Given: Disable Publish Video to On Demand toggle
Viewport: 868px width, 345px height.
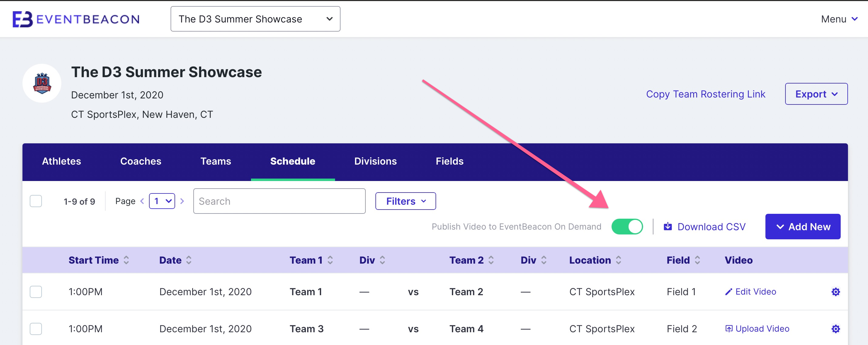Looking at the screenshot, I should [627, 227].
